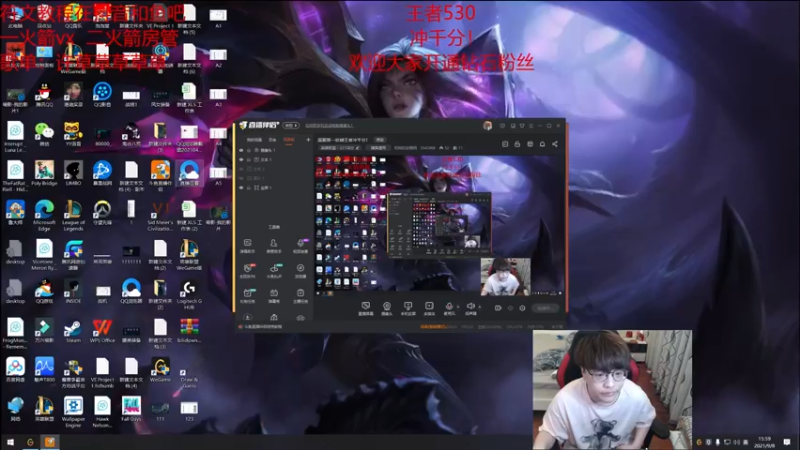Open Overwatch desktop shortcut
Screen dimensions: 800x450
(x=102, y=213)
